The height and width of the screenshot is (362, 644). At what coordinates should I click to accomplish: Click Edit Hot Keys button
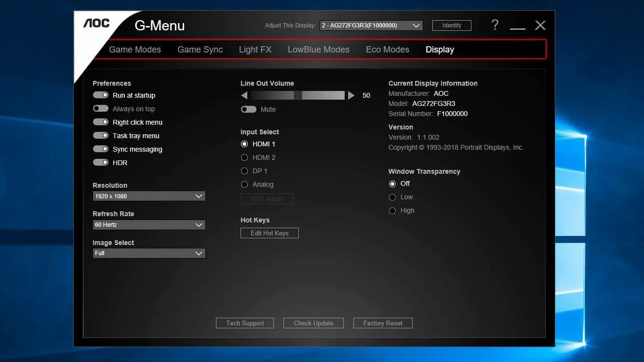tap(269, 233)
